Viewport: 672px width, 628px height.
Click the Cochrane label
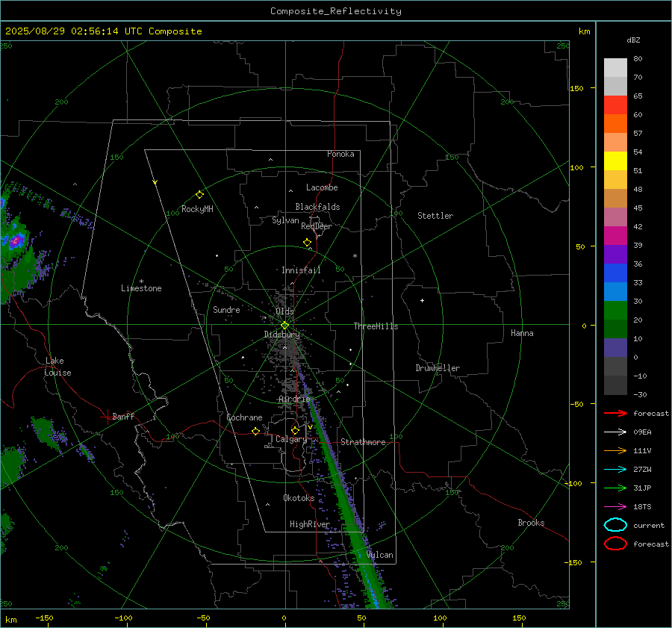click(x=244, y=417)
